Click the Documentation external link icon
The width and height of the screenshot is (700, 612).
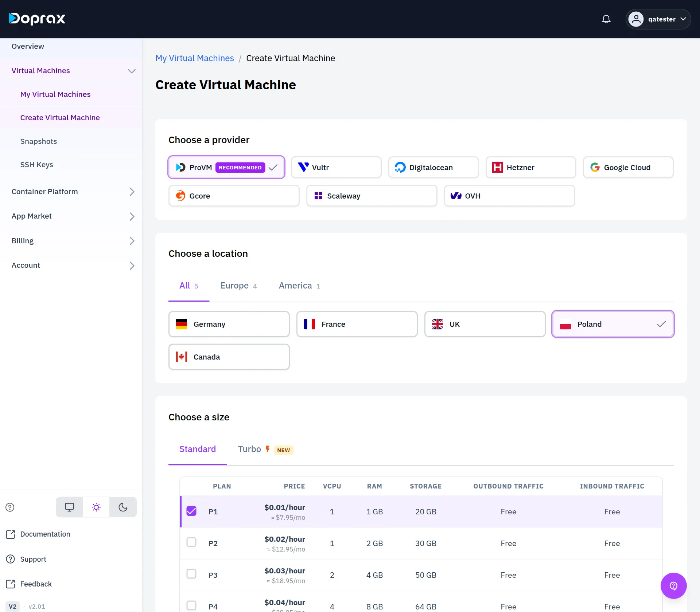[11, 534]
